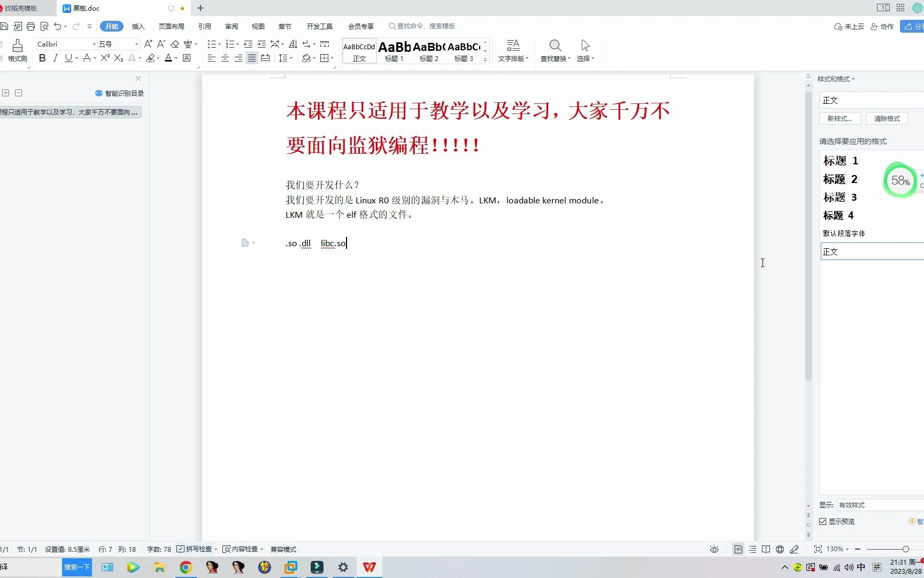Screen dimensions: 924x578
Task: Open the 审阅 (Review) tab
Action: click(x=232, y=26)
